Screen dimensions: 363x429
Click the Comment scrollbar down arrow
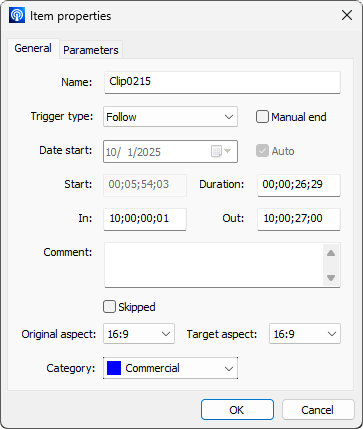pos(331,277)
